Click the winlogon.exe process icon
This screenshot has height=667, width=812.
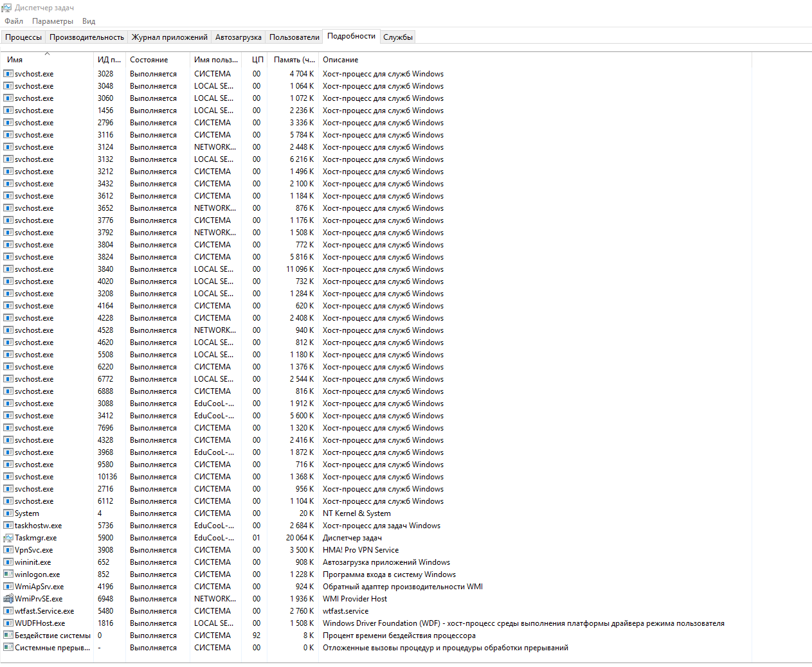[8, 574]
